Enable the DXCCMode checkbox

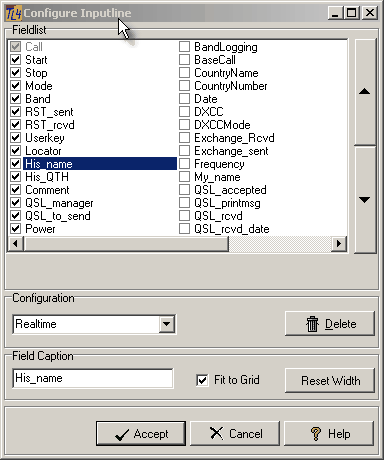coord(184,125)
